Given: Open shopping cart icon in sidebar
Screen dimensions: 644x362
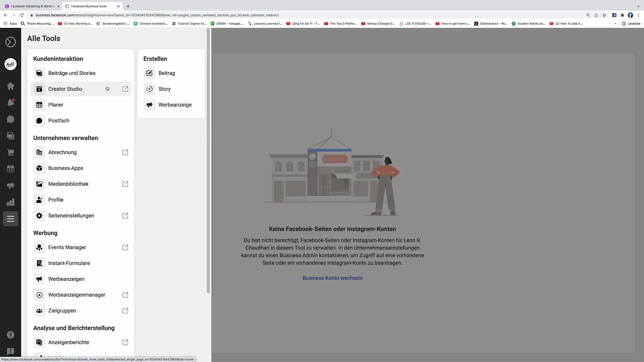Looking at the screenshot, I should pyautogui.click(x=10, y=153).
